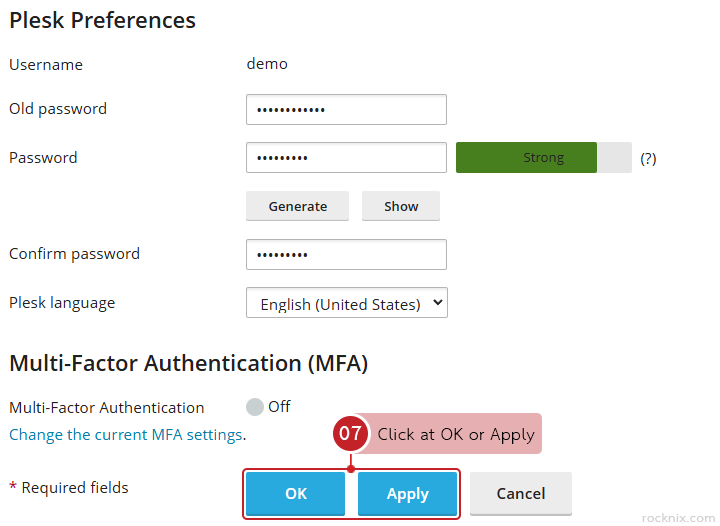Image resolution: width=720 pixels, height=526 pixels.
Task: Click the red 07 step badge
Action: [x=349, y=434]
